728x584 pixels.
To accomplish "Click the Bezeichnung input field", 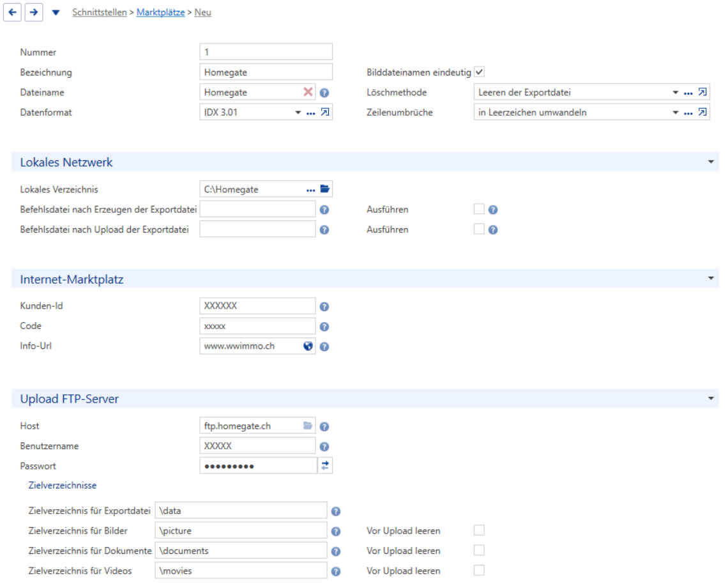I will pos(266,72).
